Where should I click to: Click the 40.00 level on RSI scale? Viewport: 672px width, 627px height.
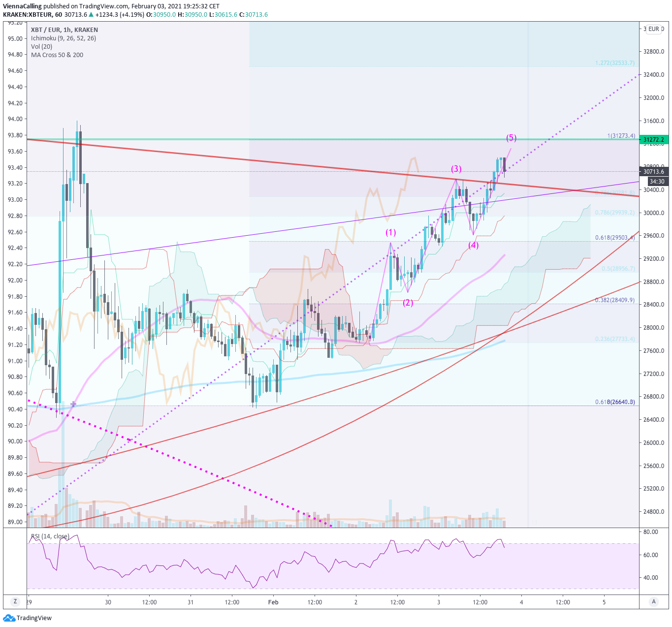point(650,578)
